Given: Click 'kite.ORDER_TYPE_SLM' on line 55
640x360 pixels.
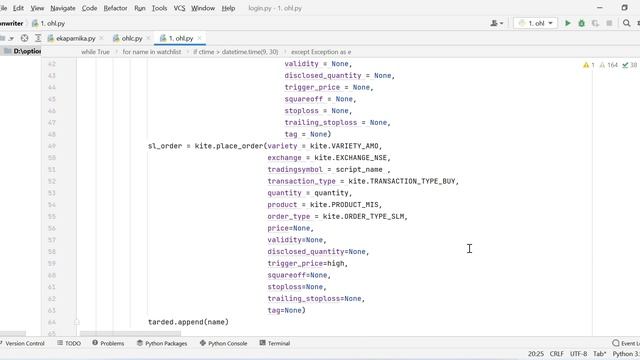Looking at the screenshot, I should pyautogui.click(x=363, y=216).
